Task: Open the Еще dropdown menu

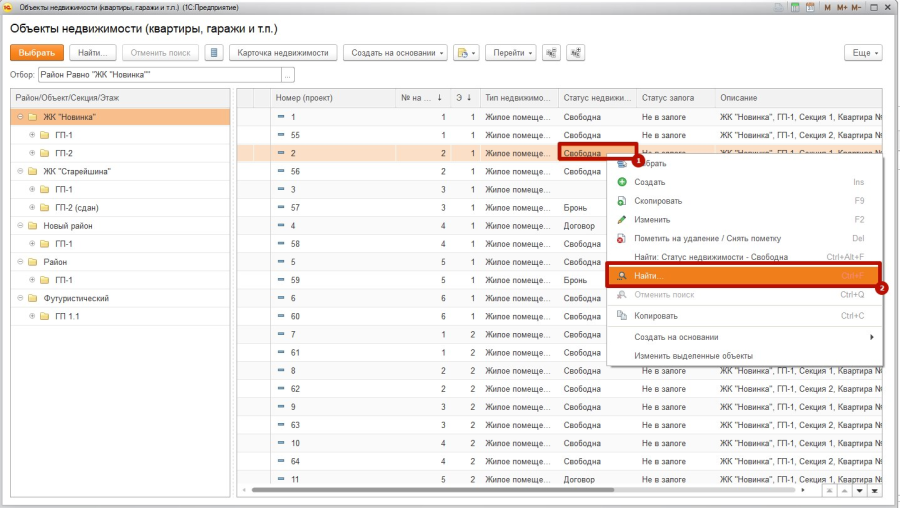Action: (863, 52)
